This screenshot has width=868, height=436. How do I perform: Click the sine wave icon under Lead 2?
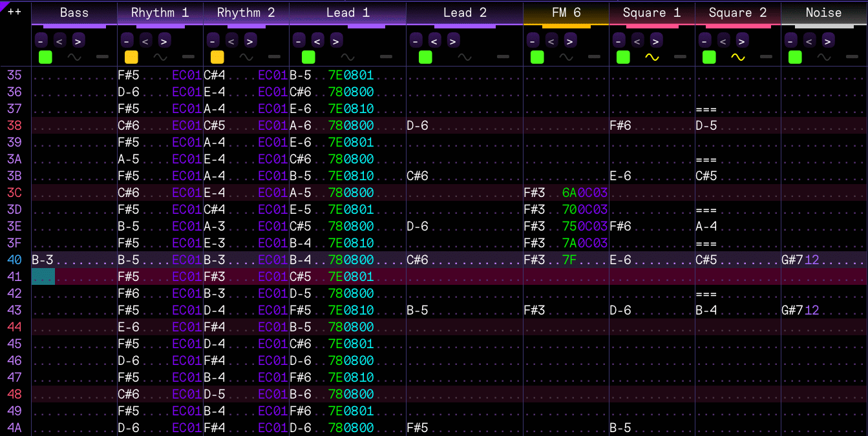(x=465, y=57)
